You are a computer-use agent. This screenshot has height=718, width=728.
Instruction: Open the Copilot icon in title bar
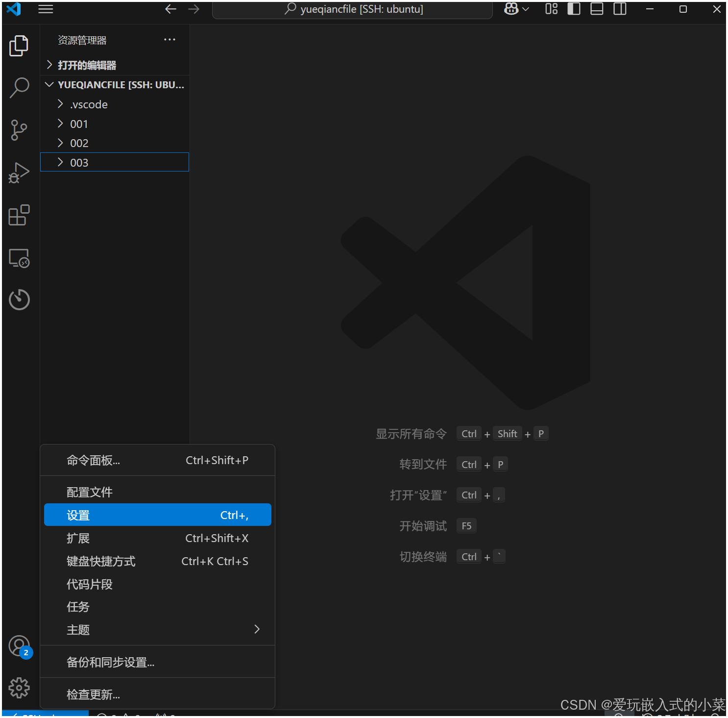pyautogui.click(x=511, y=9)
